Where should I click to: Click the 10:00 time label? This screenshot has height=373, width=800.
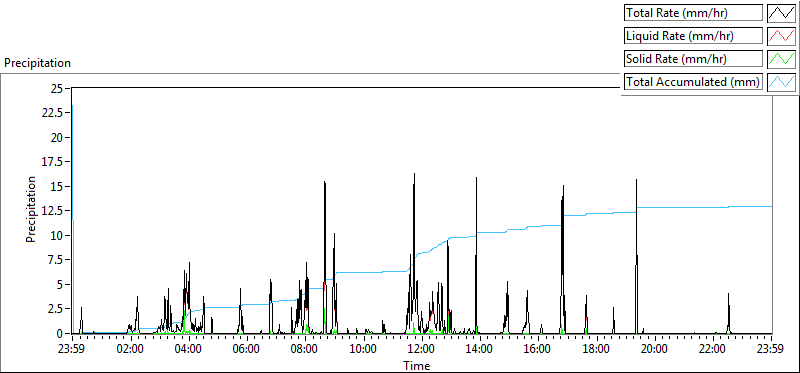pos(362,350)
